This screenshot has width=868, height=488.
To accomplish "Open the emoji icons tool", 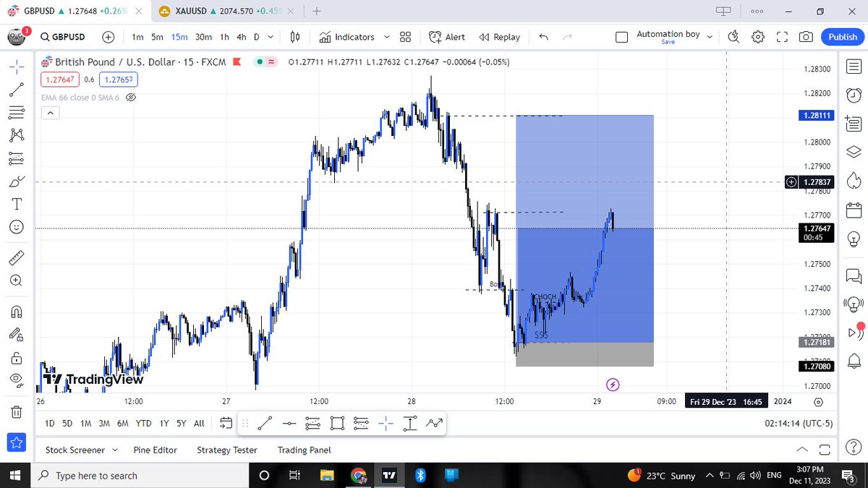I will pos(17,227).
